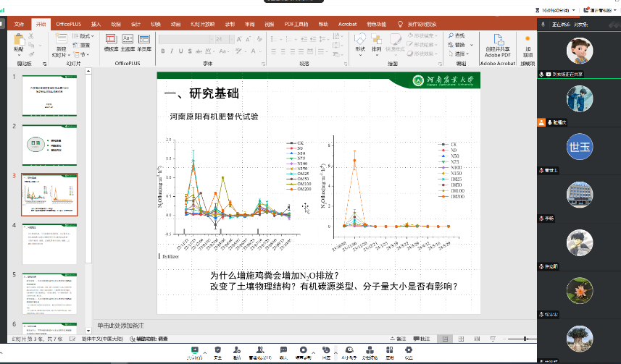Open Create and Share Adobe PDF
The width and height of the screenshot is (621, 364).
[x=497, y=45]
